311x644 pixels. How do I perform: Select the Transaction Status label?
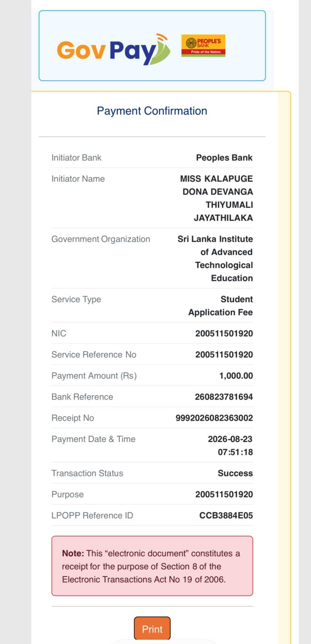click(x=87, y=473)
